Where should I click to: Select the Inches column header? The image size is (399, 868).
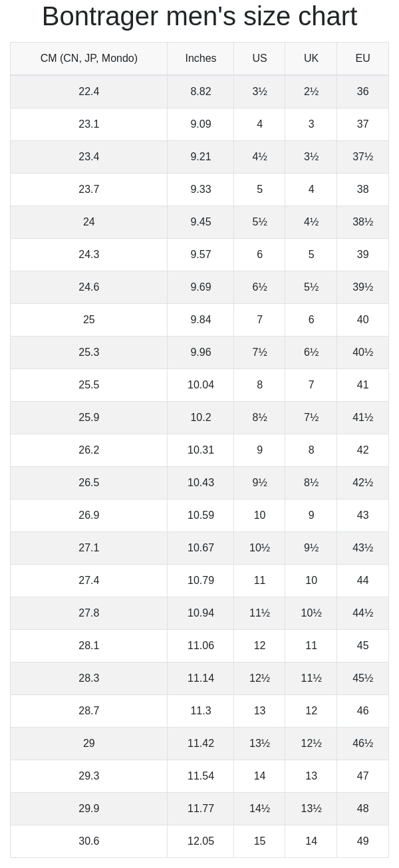pyautogui.click(x=201, y=59)
